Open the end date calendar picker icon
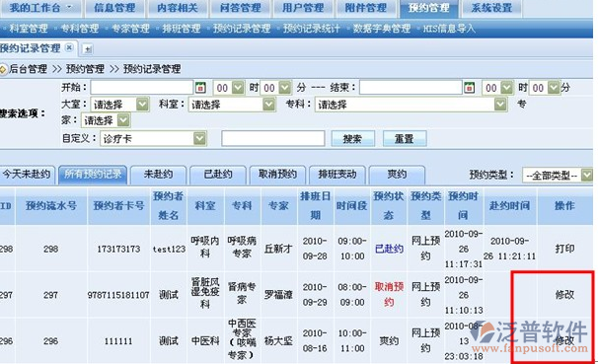The image size is (598, 364). [x=469, y=88]
